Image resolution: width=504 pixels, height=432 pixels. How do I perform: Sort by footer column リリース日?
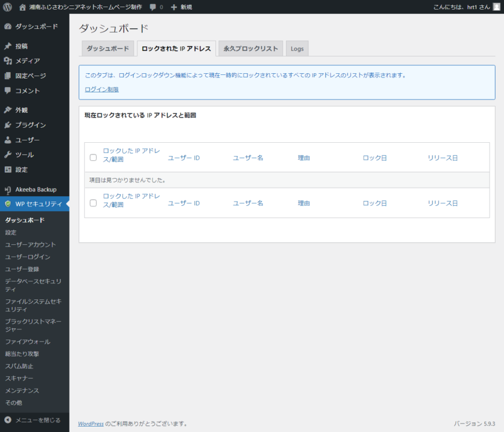443,203
